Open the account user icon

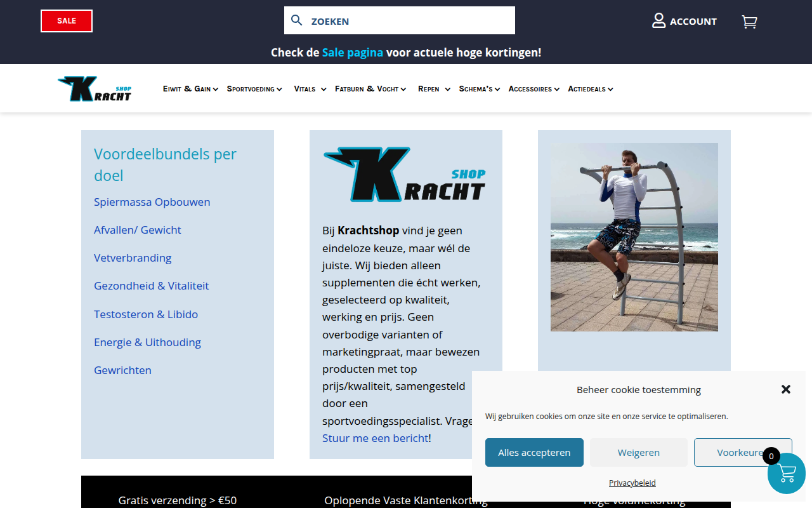[659, 21]
